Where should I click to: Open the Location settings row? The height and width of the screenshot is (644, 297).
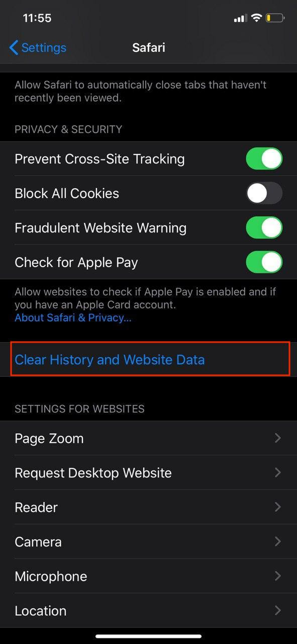[x=148, y=610]
